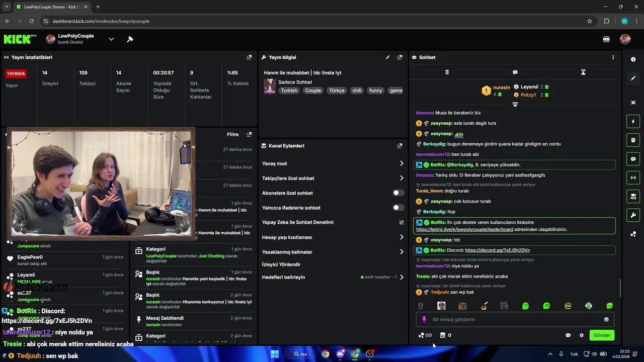Click the green Gönder button
Viewport: 644px width, 362px height.
602,335
